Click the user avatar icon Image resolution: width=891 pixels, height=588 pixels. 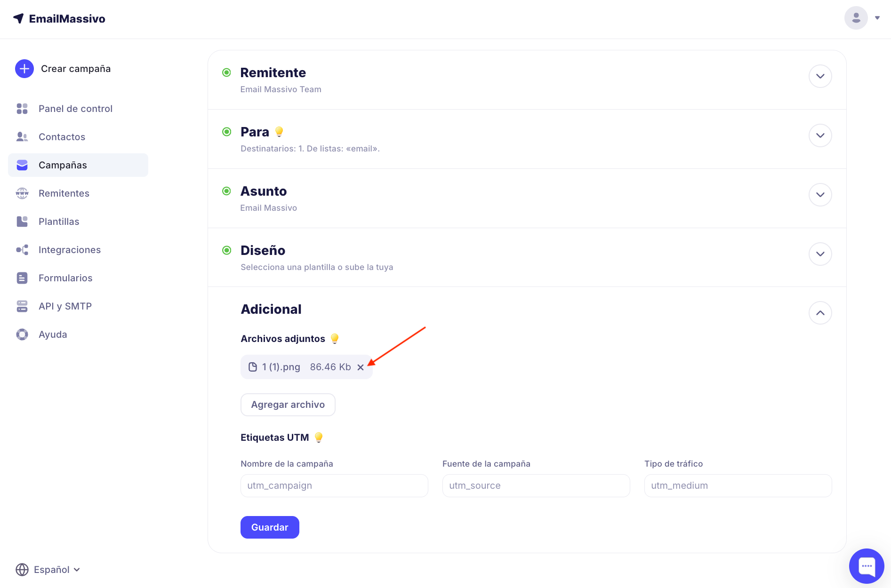tap(856, 18)
